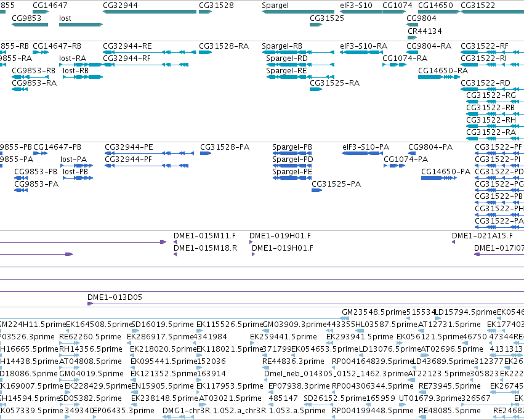The height and width of the screenshot is (420, 524).
Task: Click the teal bar beneath the lost gene label
Action: point(81,25)
